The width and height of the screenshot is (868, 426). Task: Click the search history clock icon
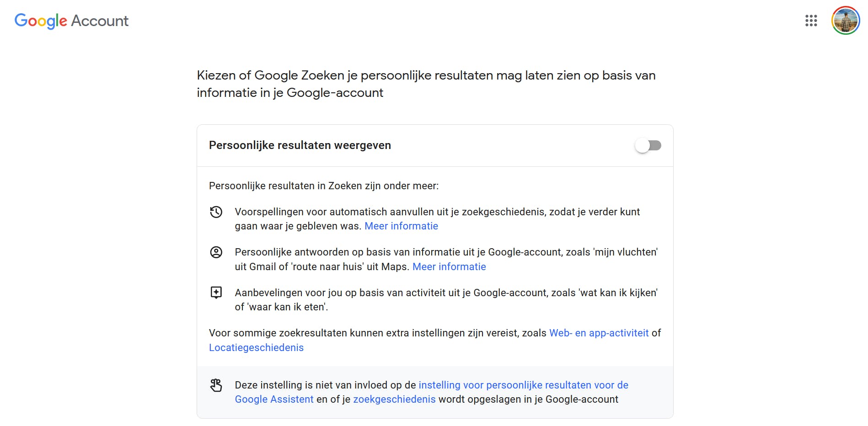[216, 212]
